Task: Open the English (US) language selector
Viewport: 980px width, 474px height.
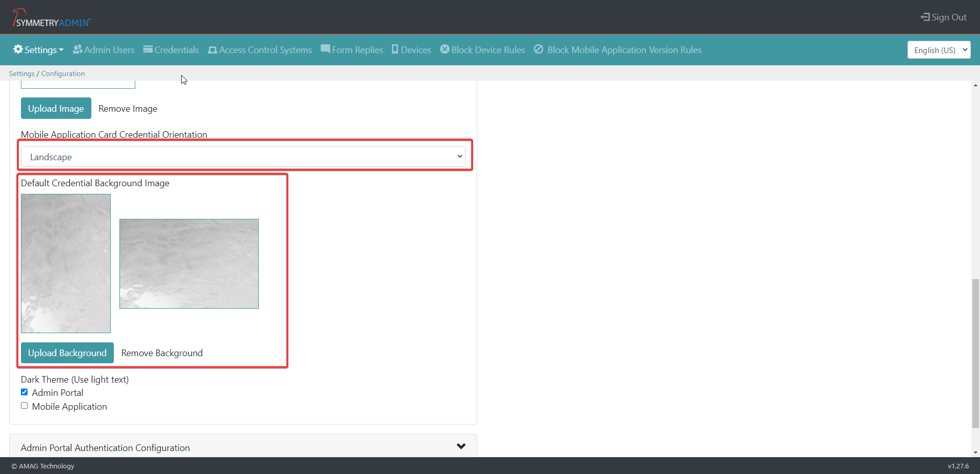Action: tap(939, 49)
